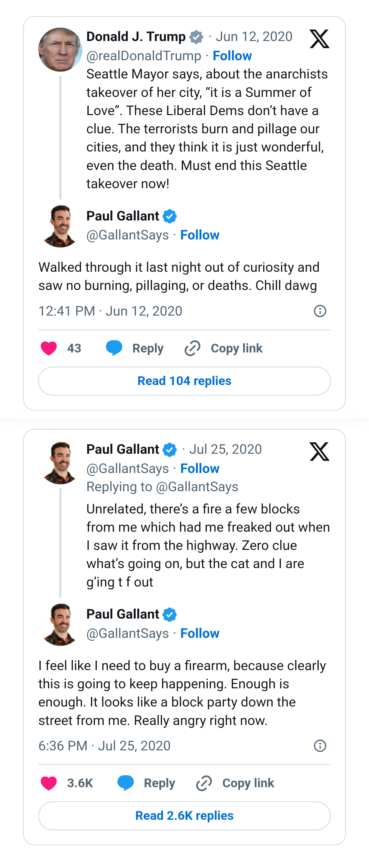
Task: Click the info icon beside 6:36 PM timestamp
Action: click(x=320, y=746)
